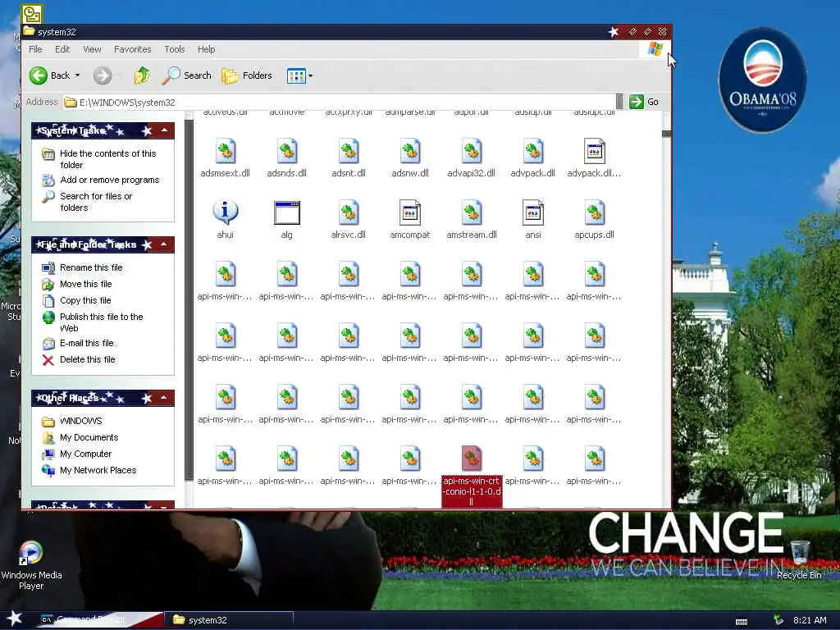840x630 pixels.
Task: Collapse the Other Places panel
Action: (x=164, y=398)
